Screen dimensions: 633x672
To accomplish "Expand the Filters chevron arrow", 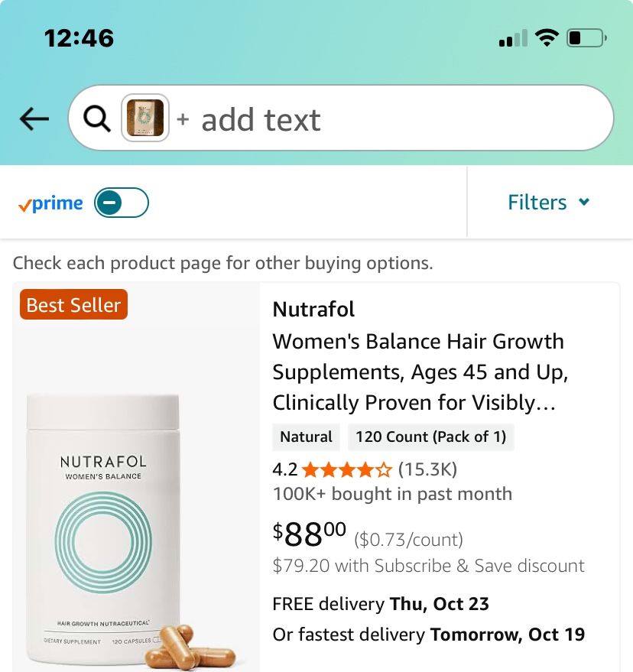I will coord(584,203).
